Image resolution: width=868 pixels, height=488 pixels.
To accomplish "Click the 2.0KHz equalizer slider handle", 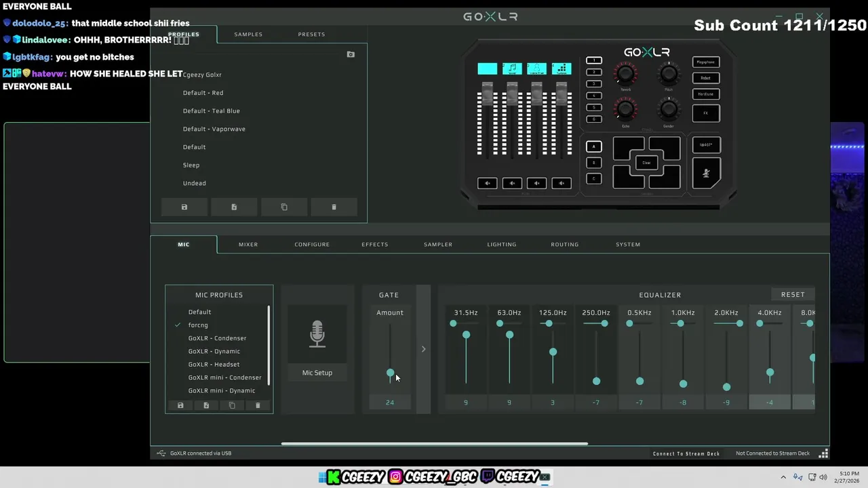I will click(726, 387).
